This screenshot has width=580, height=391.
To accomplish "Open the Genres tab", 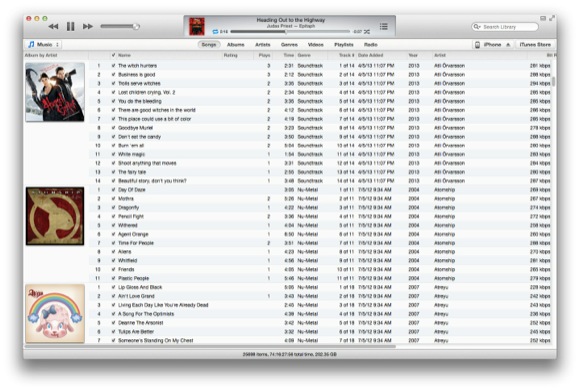I will pos(289,44).
